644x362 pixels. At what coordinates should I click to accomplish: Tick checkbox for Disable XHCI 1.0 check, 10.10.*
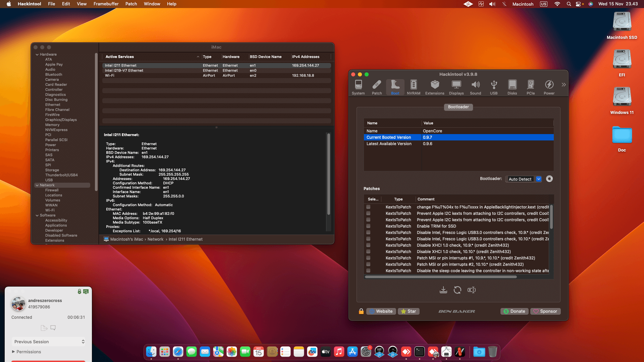[368, 252]
